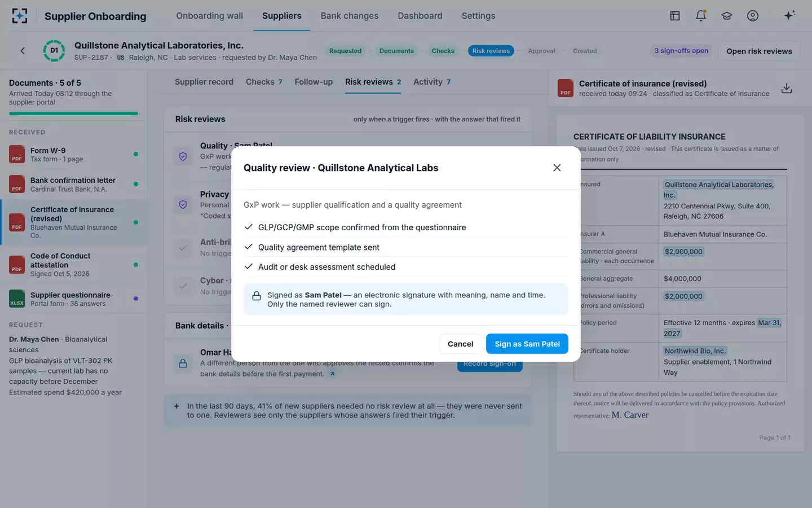Open the AI sparkle assistant icon
Screen dimensions: 812x508
click(x=789, y=15)
